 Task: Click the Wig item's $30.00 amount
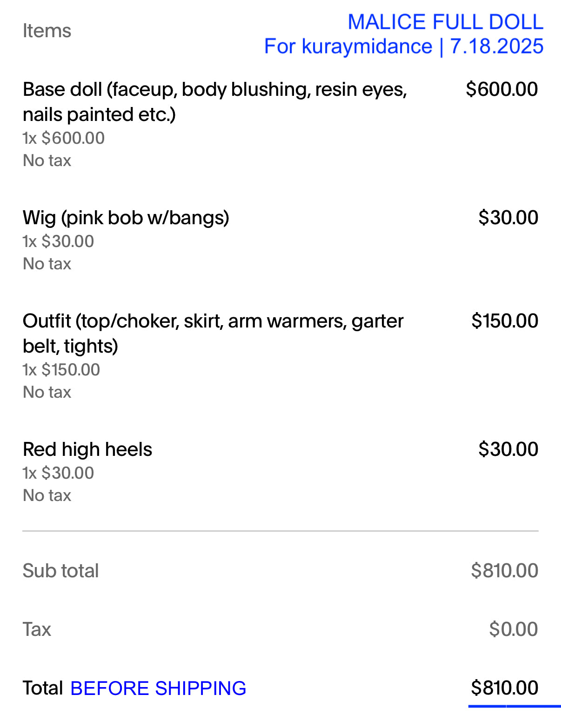click(508, 218)
